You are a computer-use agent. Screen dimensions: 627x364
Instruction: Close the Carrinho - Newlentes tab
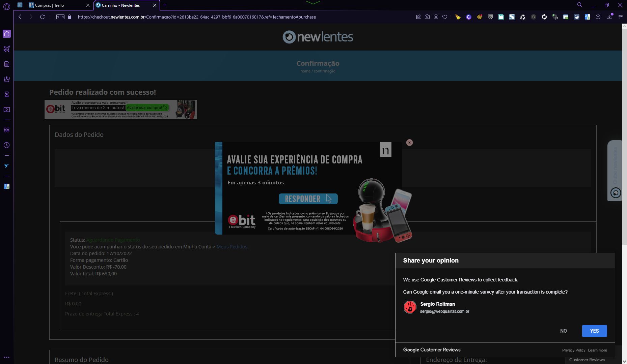point(155,5)
